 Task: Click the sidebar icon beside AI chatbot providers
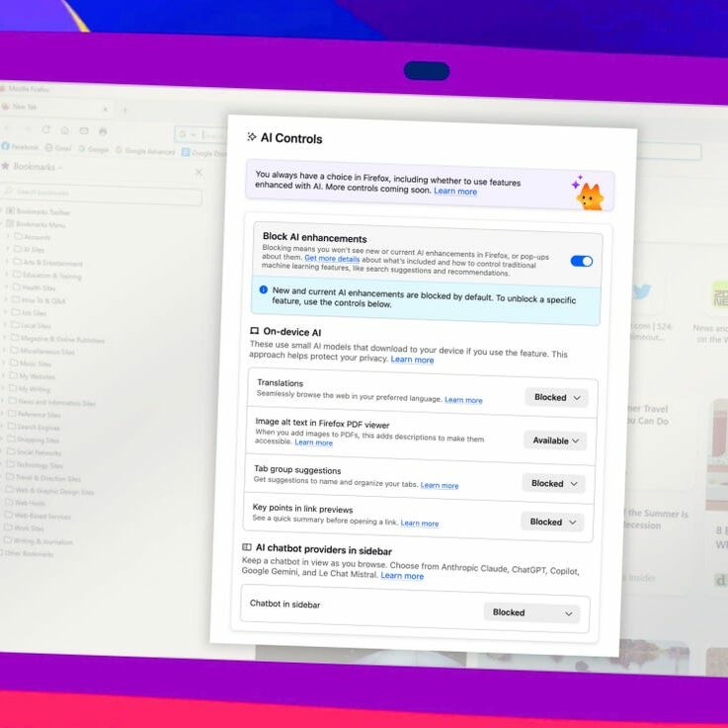tap(247, 547)
